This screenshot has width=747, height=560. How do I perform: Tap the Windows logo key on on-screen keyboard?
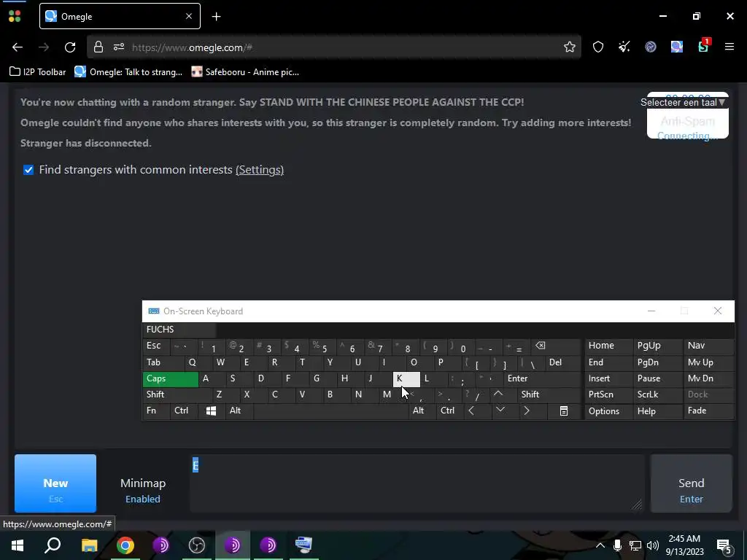tap(211, 411)
